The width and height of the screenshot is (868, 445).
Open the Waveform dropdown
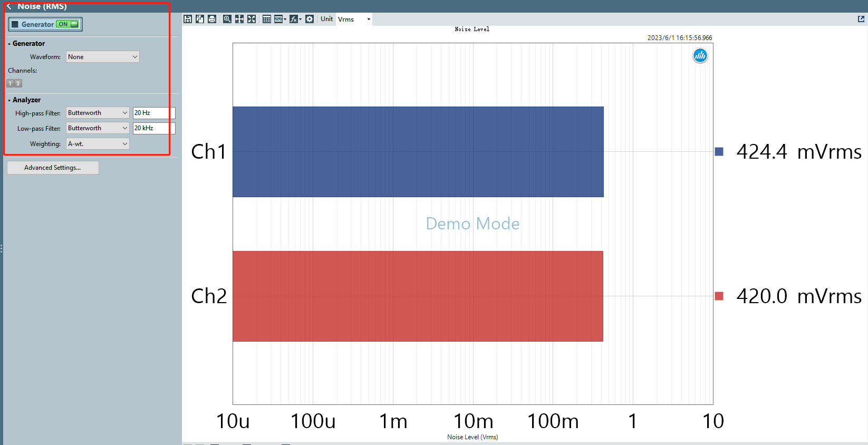(x=103, y=57)
